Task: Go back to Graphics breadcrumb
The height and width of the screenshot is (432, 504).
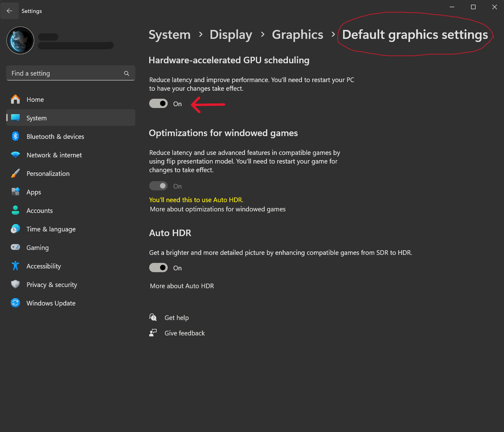Action: 297,35
